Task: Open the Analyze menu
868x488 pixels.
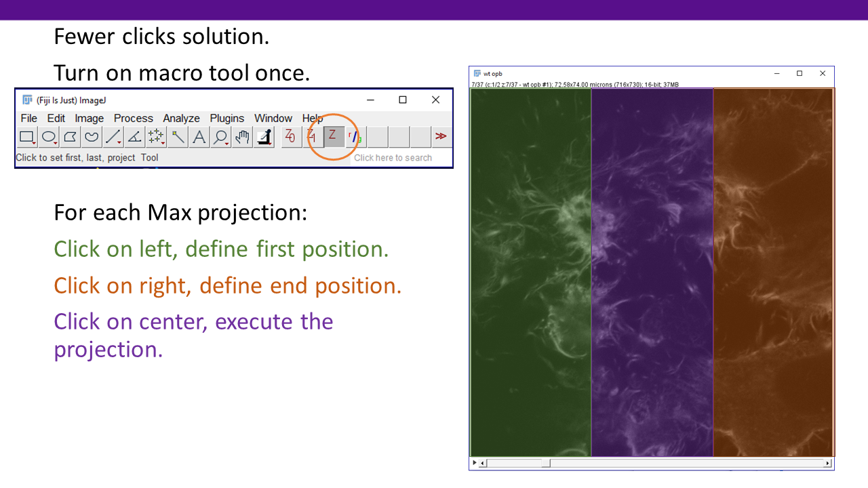Action: [181, 119]
